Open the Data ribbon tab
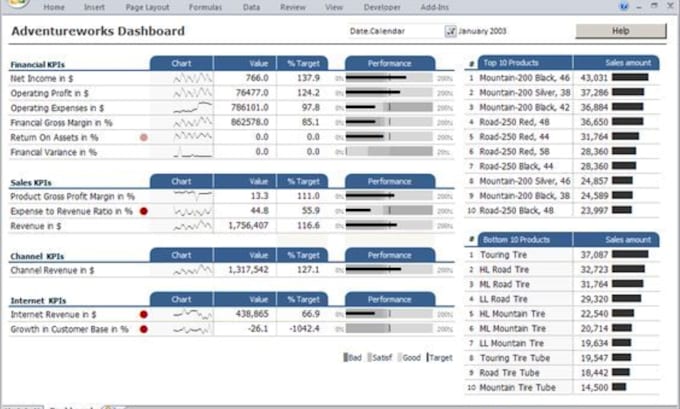This screenshot has width=680, height=409. pyautogui.click(x=252, y=7)
